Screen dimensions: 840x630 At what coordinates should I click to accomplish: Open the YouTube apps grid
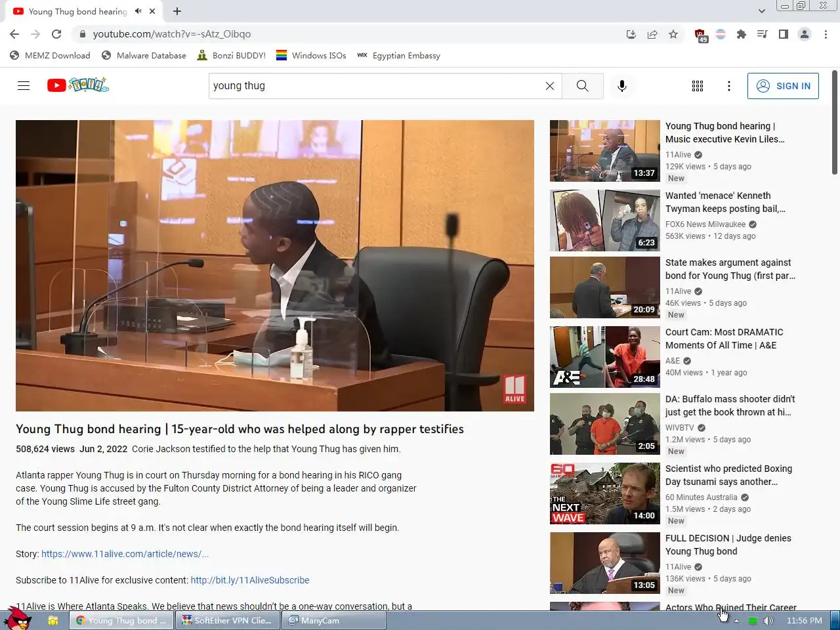(698, 86)
